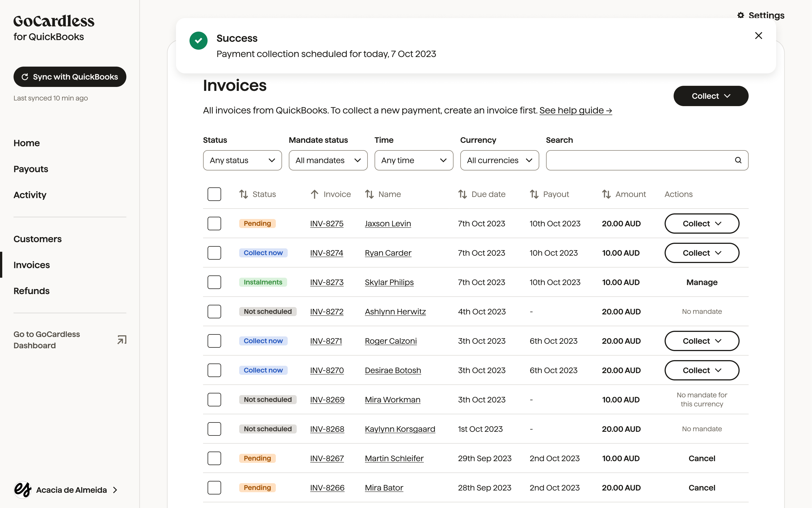Image resolution: width=812 pixels, height=508 pixels.
Task: Sort the Status column
Action: pyautogui.click(x=243, y=194)
